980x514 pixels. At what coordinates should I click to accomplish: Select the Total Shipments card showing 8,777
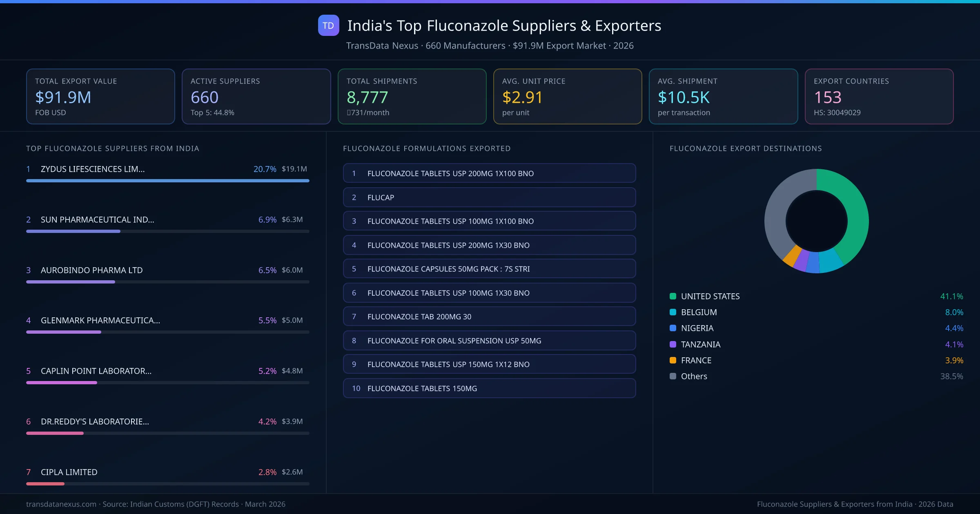412,96
